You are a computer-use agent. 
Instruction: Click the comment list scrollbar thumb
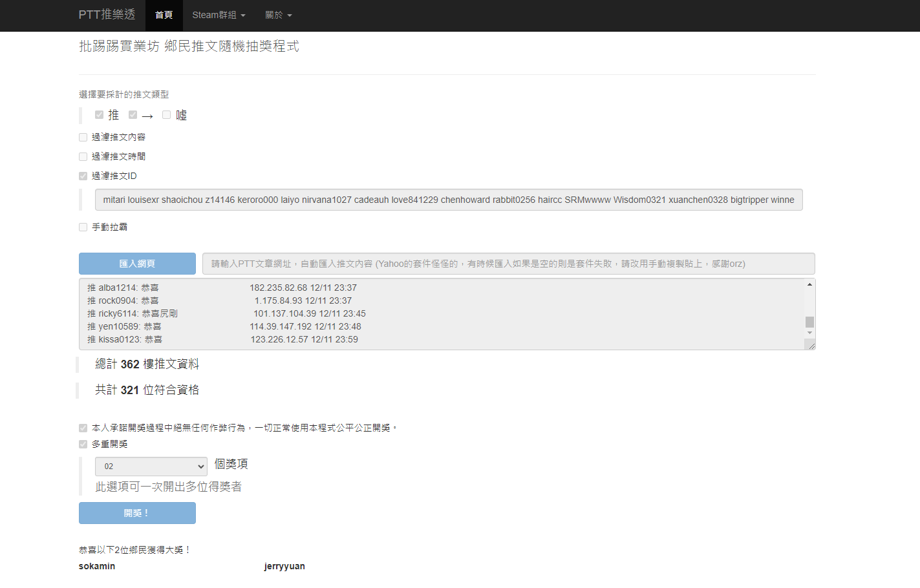pos(809,322)
